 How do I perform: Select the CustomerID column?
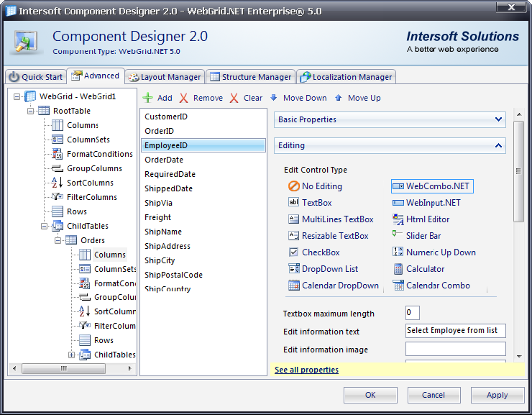(x=203, y=117)
